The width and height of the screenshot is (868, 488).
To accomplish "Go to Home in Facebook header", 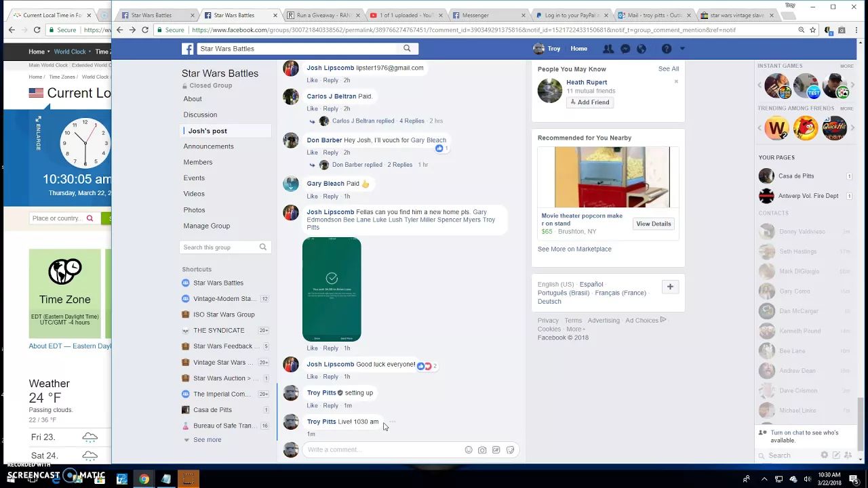I will [578, 49].
